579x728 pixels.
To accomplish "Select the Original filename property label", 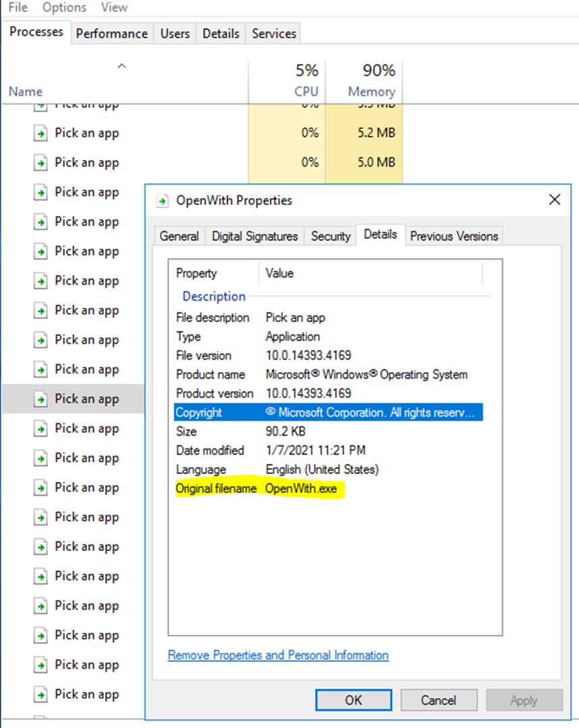I will (216, 488).
